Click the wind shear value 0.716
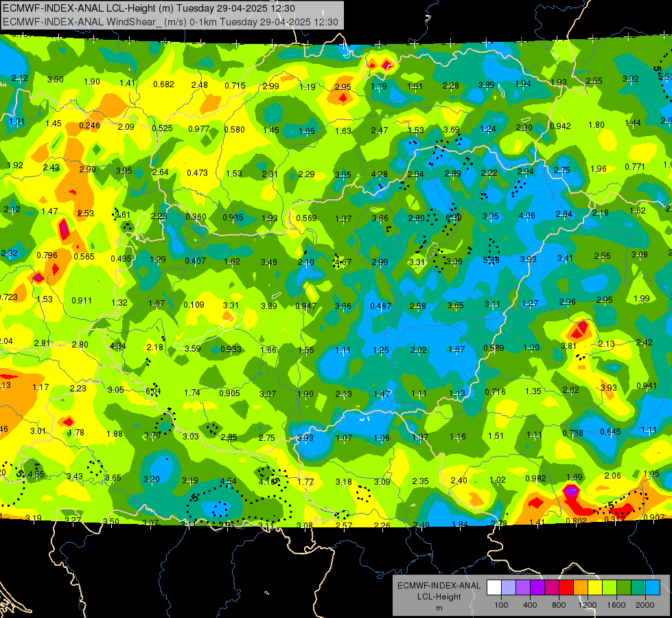The image size is (672, 618). click(495, 391)
